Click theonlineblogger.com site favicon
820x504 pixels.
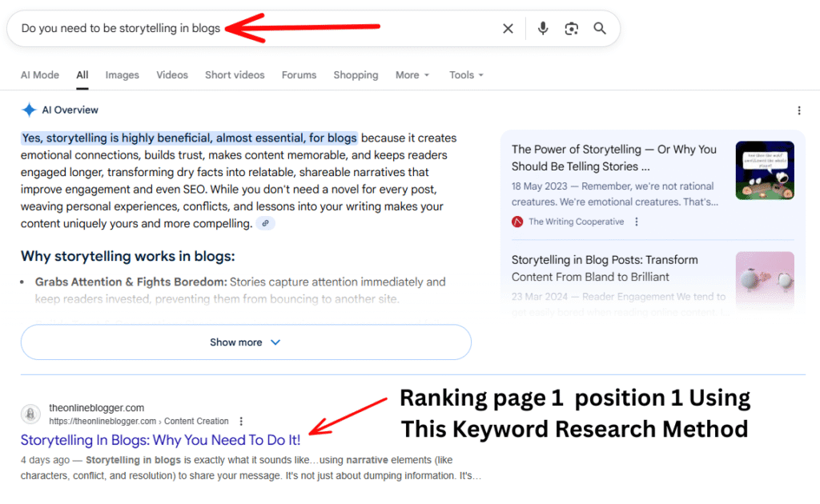point(30,414)
